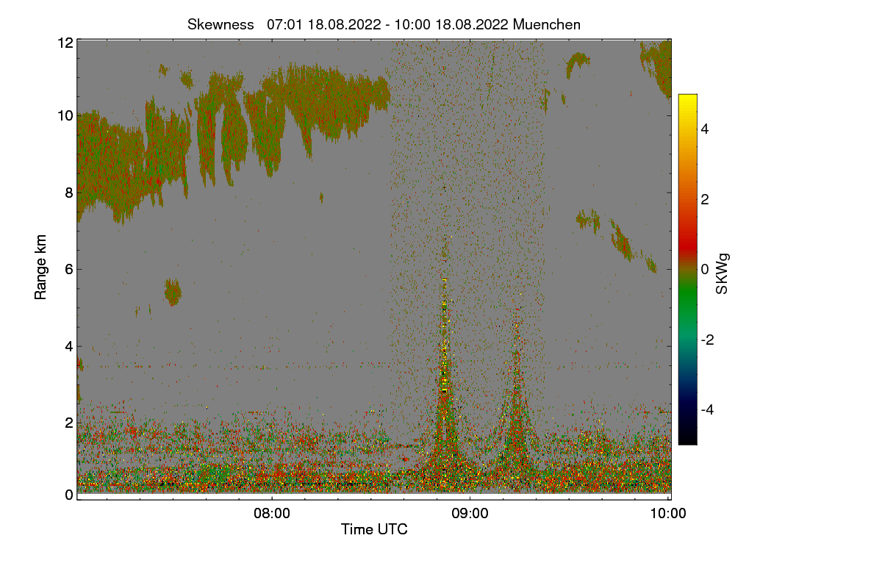The height and width of the screenshot is (588, 882).
Task: Click the 10:00 time tick label
Action: coord(669,514)
